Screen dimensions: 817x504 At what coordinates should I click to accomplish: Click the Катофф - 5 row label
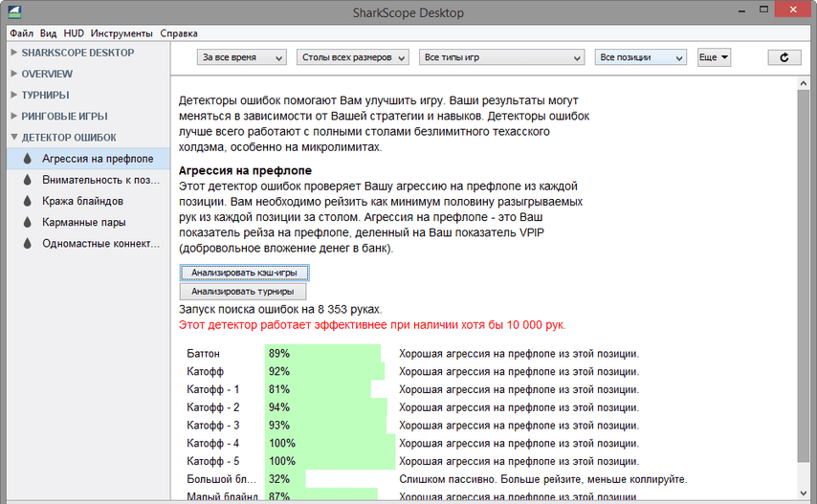click(x=213, y=461)
